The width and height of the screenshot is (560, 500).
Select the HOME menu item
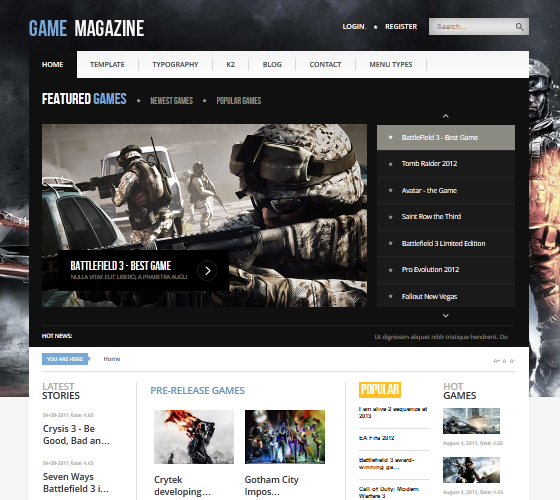[52, 65]
